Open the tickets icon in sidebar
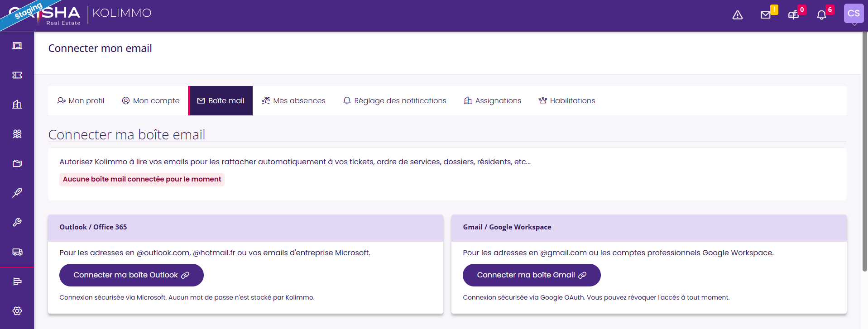The image size is (868, 329). click(17, 75)
